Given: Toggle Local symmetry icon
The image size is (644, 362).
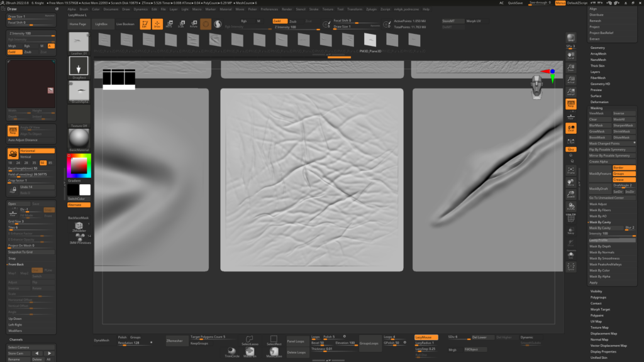Looking at the screenshot, I should click(571, 128).
